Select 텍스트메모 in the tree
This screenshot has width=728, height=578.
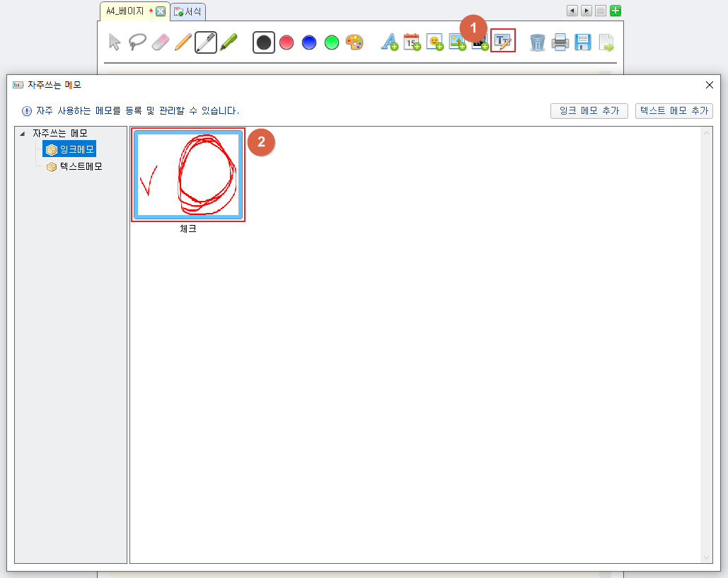coord(81,166)
